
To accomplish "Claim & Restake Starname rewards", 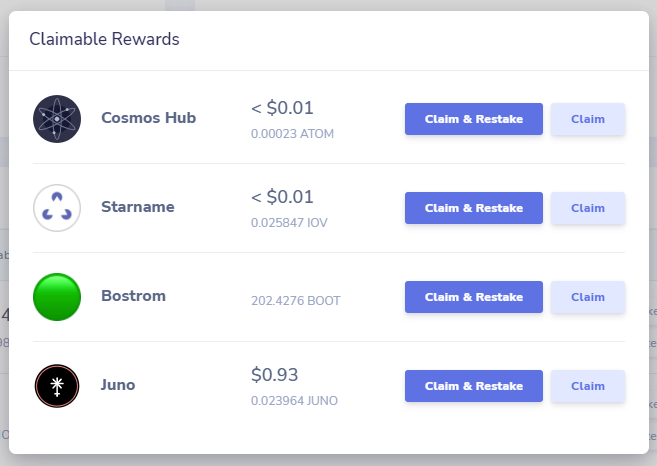I will 474,208.
